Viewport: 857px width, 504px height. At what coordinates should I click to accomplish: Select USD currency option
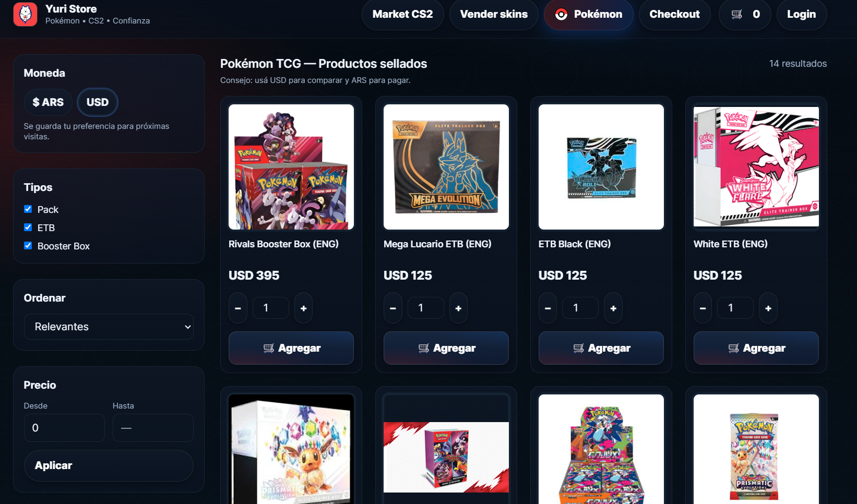[x=98, y=102]
